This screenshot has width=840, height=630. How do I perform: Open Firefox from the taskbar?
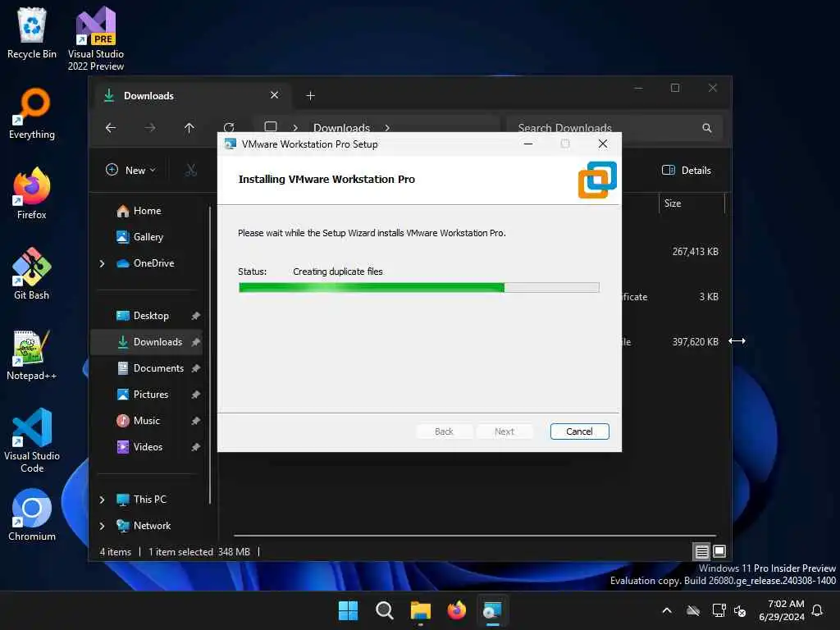coord(456,610)
